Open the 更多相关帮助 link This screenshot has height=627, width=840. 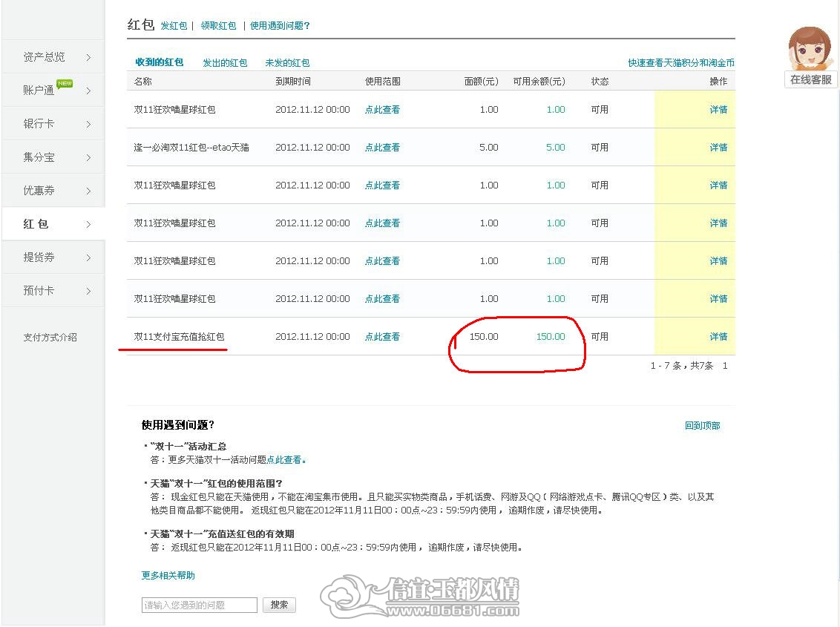(x=168, y=576)
